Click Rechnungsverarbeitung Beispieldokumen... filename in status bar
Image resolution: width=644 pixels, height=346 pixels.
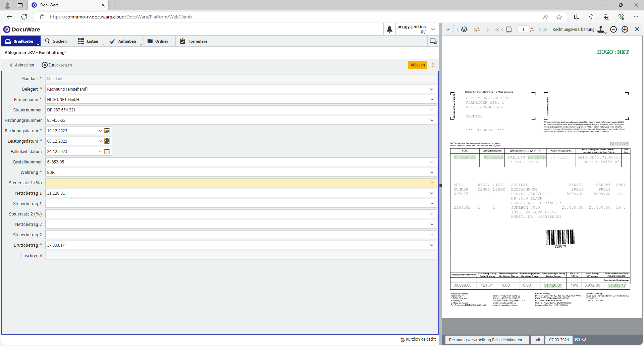(x=487, y=340)
